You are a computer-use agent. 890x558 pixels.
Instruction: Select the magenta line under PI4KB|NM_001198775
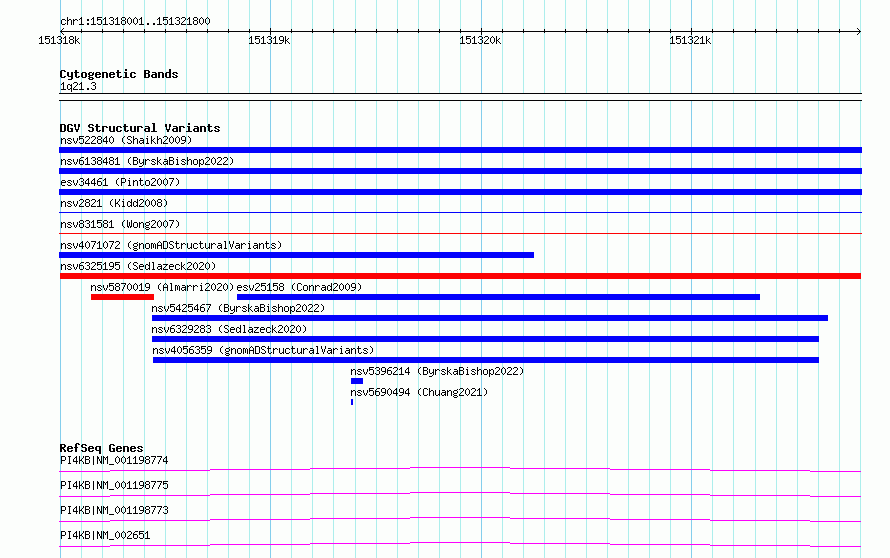[x=460, y=494]
